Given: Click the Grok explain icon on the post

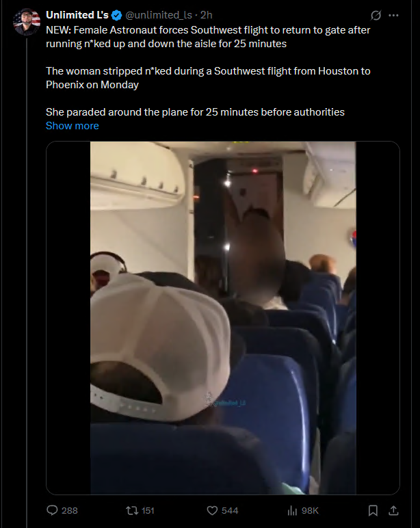Looking at the screenshot, I should coord(376,15).
